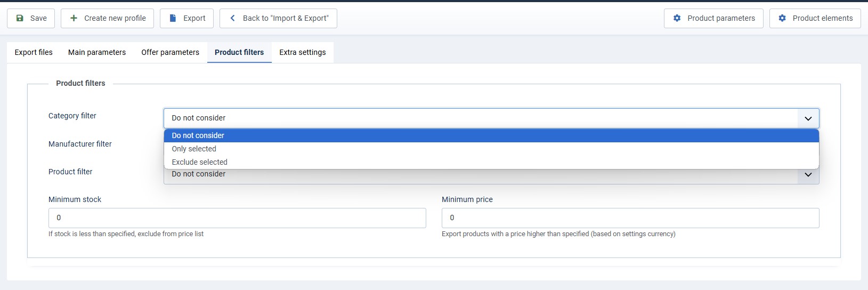868x290 pixels.
Task: Choose "Do not consider" highlighted option in list
Action: pos(491,135)
